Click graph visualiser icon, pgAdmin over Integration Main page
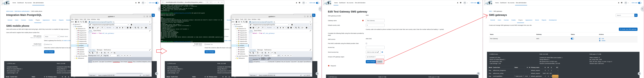Image resolution: width=644 pixels, height=78 pixels. [112, 53]
